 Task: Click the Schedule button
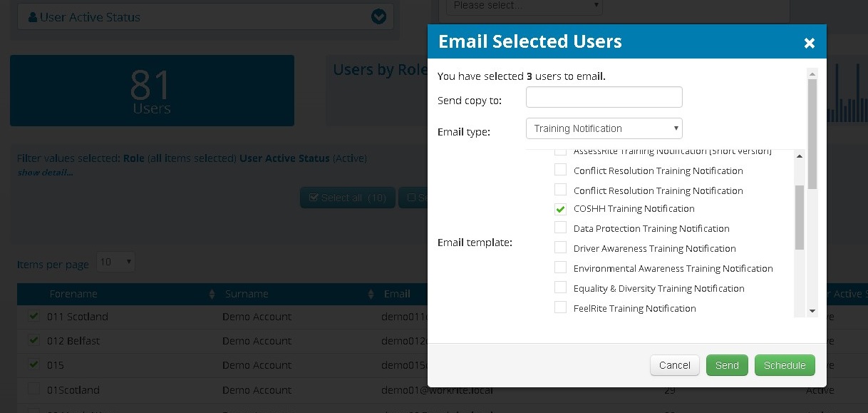tap(784, 365)
